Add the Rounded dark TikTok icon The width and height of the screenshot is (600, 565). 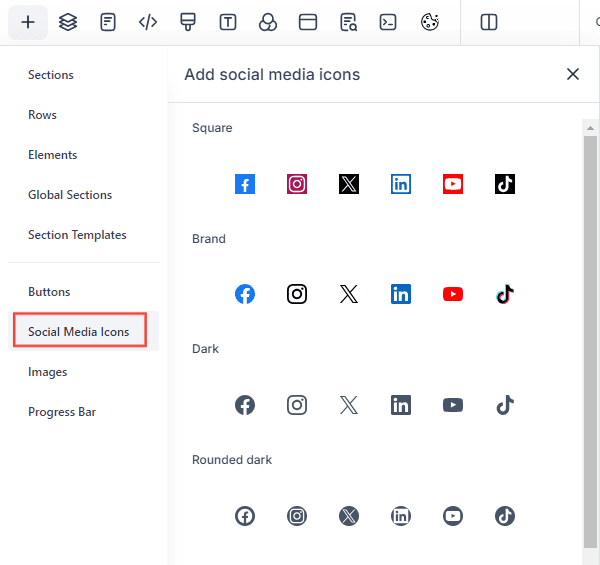click(x=505, y=516)
